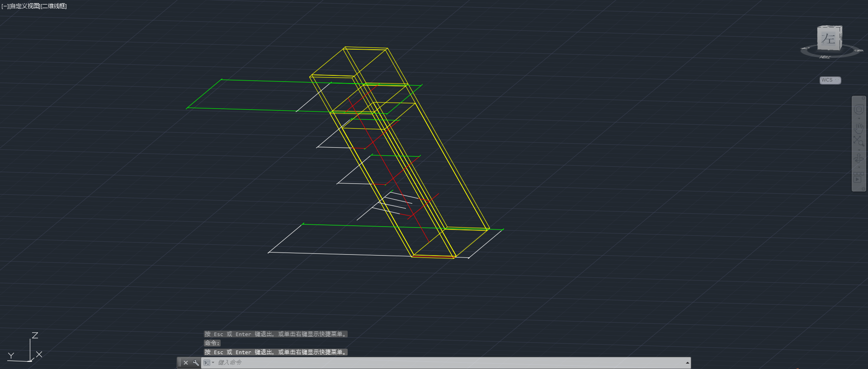868x369 pixels.
Task: Open the WCS coordinate system dropdown
Action: tap(830, 80)
